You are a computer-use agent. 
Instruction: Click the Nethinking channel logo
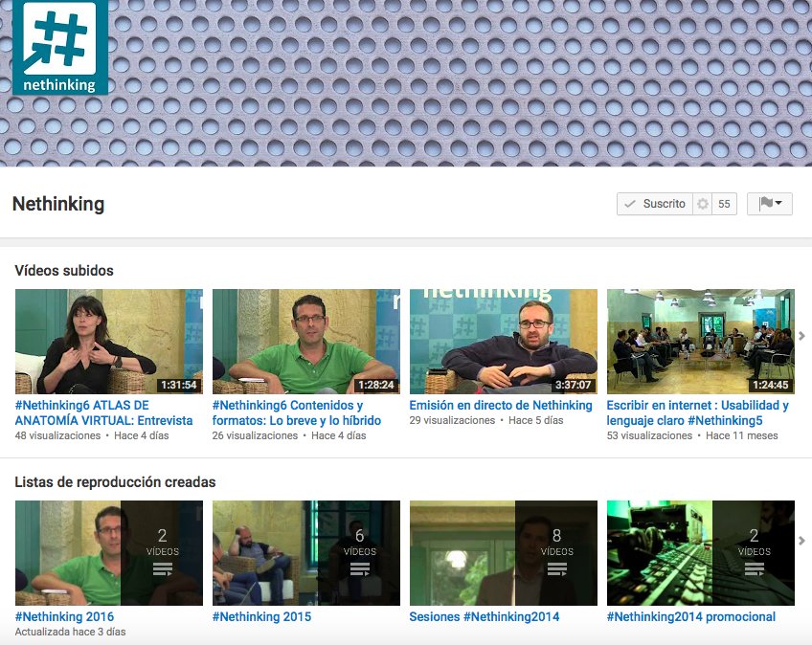[60, 47]
